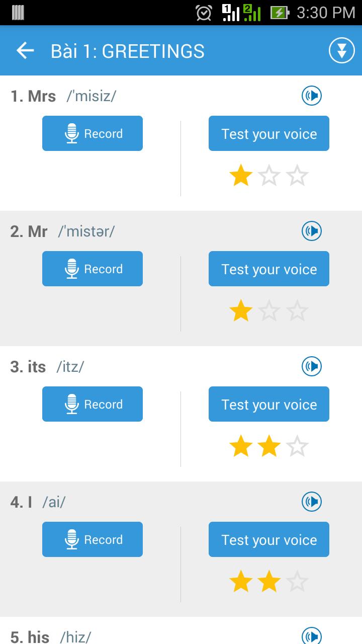Tap the alarm clock status icon
Screen dimensions: 362x644
click(x=204, y=13)
